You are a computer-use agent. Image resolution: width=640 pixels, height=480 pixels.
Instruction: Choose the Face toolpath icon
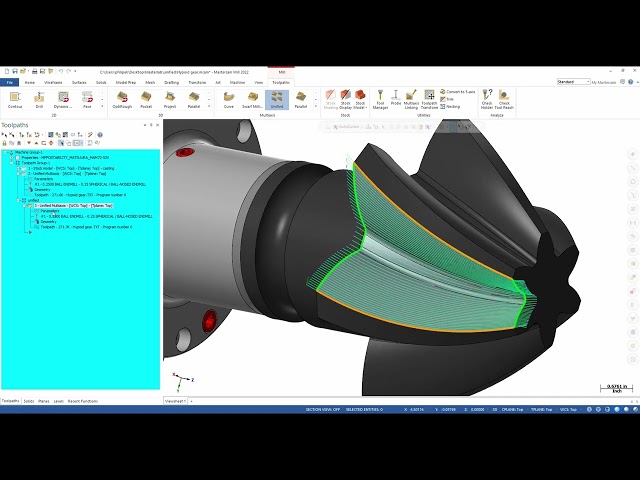point(87,100)
